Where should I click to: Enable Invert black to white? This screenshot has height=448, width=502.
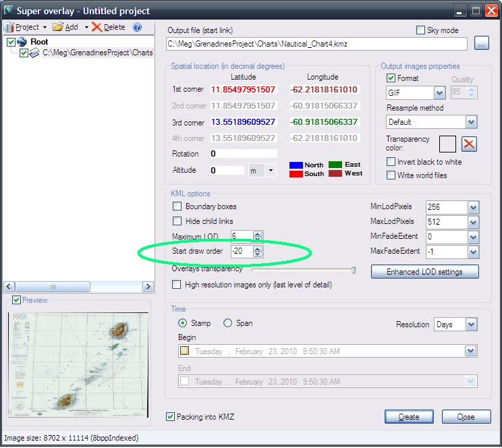point(391,162)
